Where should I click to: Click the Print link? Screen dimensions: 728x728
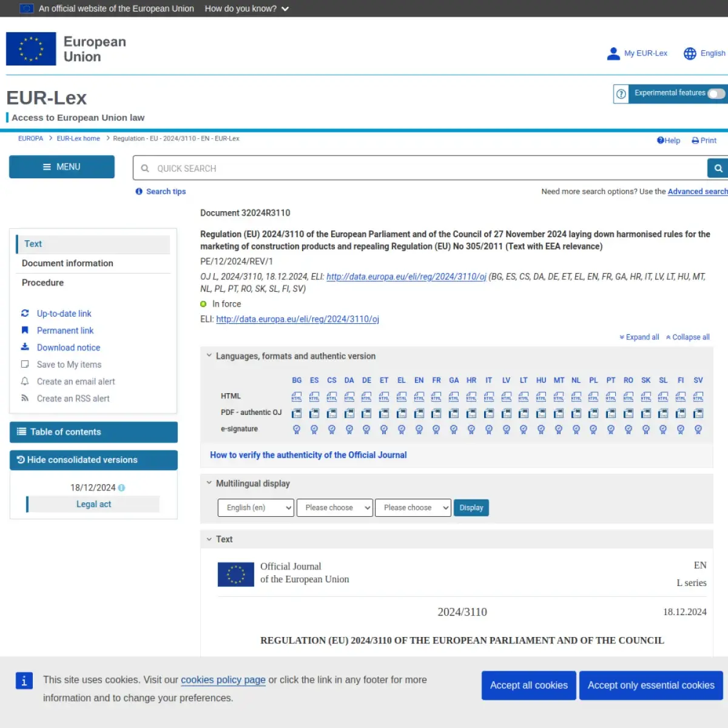click(x=704, y=140)
